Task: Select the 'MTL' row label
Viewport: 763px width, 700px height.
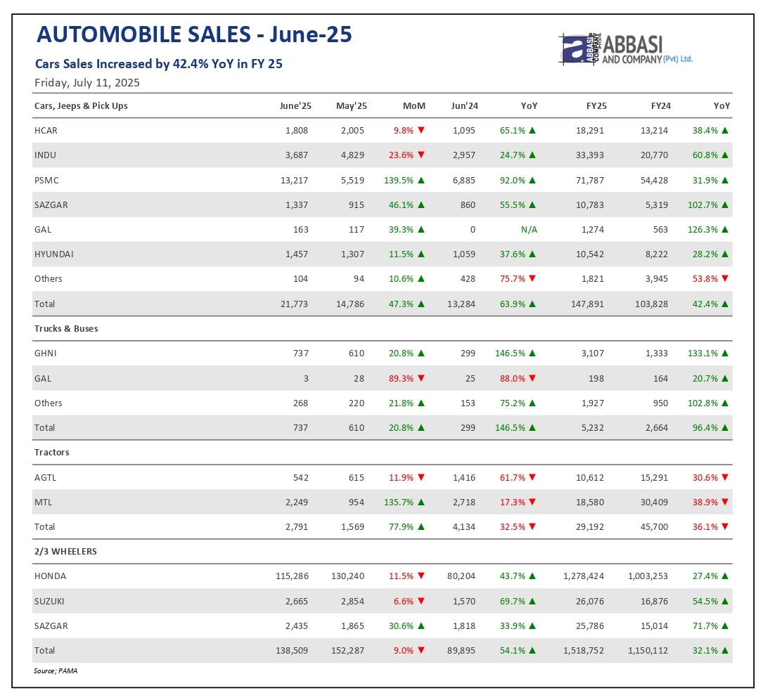Action: click(x=44, y=502)
